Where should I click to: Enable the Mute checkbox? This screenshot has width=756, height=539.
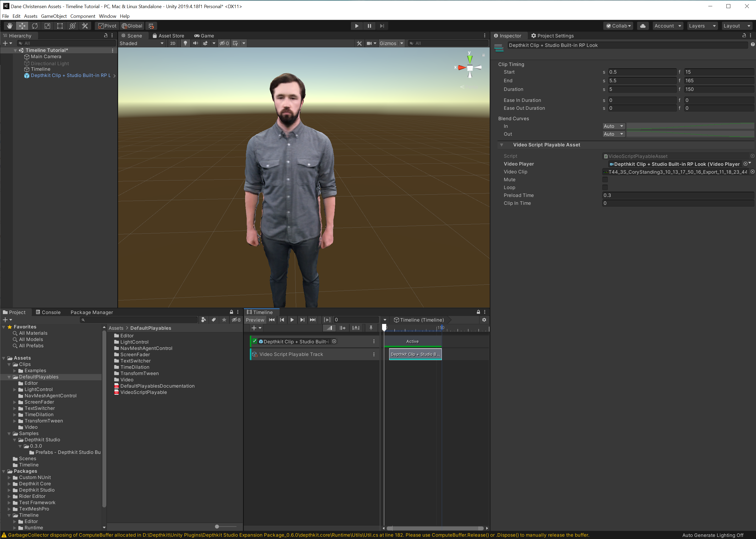coord(605,180)
